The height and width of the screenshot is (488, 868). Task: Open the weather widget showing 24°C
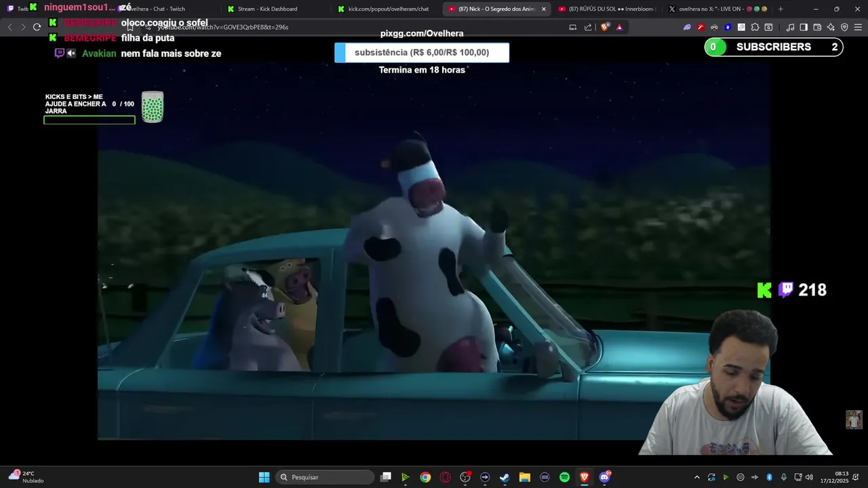(x=26, y=477)
